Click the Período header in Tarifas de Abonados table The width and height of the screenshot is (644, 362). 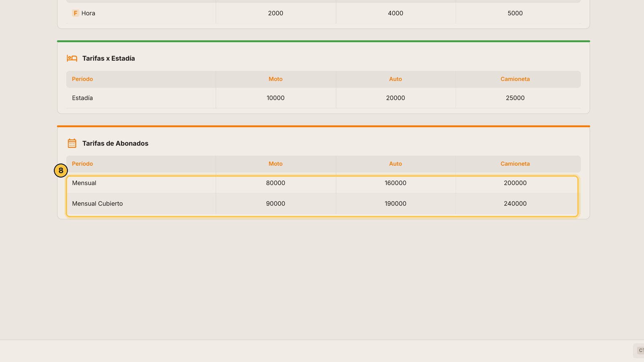83,164
